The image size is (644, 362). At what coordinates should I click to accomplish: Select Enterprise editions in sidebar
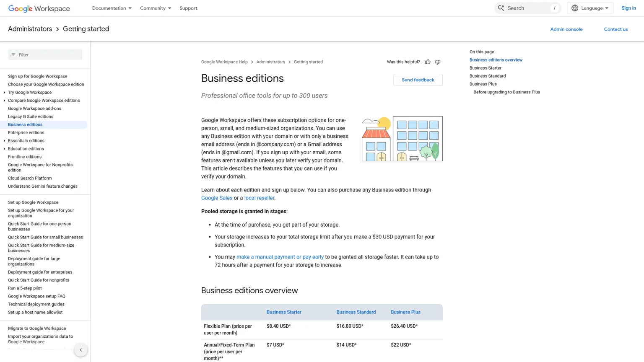pos(26,133)
